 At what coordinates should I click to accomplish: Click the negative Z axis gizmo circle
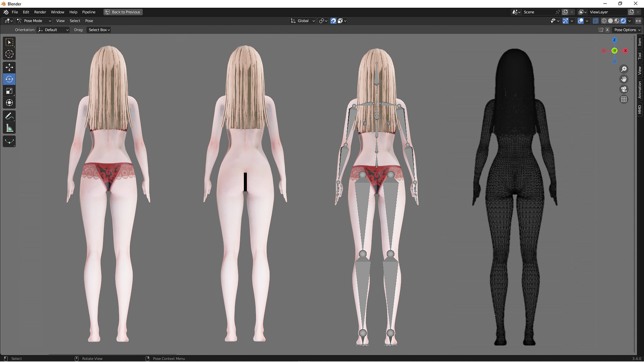(x=614, y=61)
